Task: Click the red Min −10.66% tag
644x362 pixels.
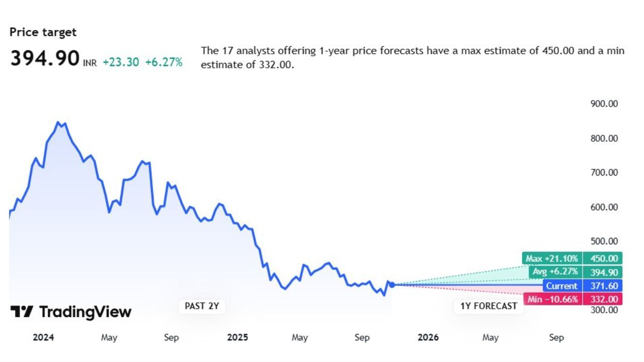Action: 552,299
